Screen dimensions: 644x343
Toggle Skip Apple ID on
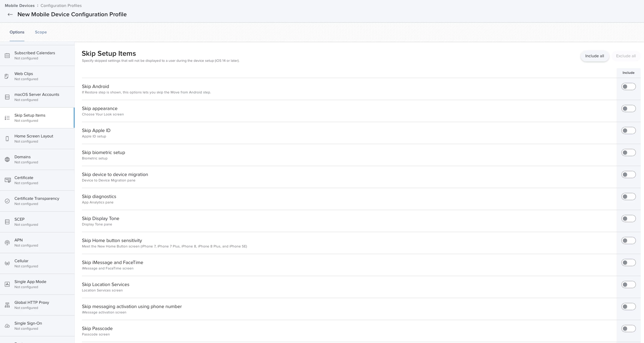[x=628, y=131]
